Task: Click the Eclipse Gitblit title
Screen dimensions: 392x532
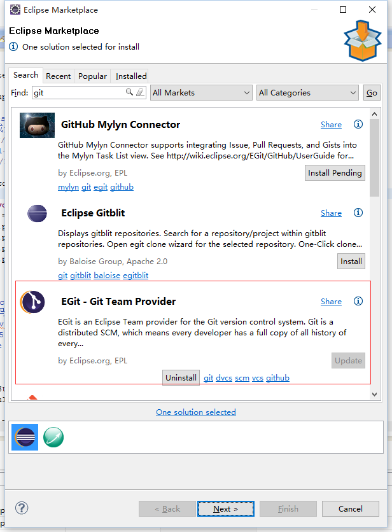Action: [x=93, y=213]
